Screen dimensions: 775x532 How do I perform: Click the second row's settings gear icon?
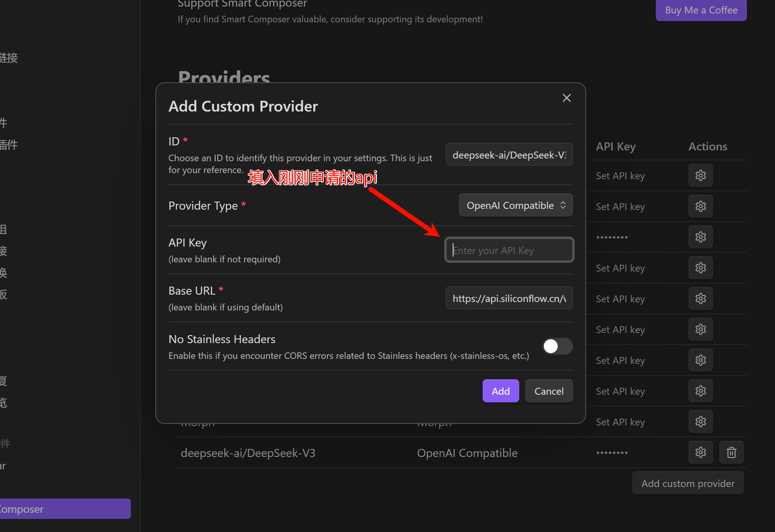[700, 207]
